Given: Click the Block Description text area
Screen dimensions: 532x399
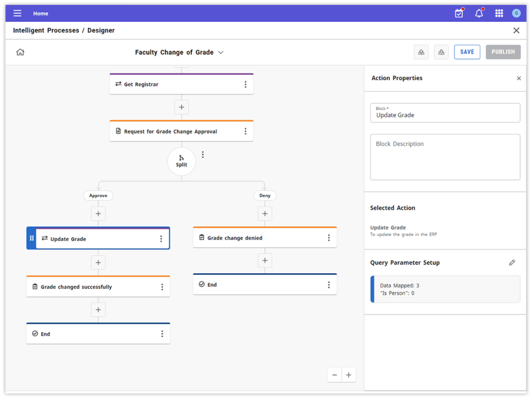Looking at the screenshot, I should (445, 157).
